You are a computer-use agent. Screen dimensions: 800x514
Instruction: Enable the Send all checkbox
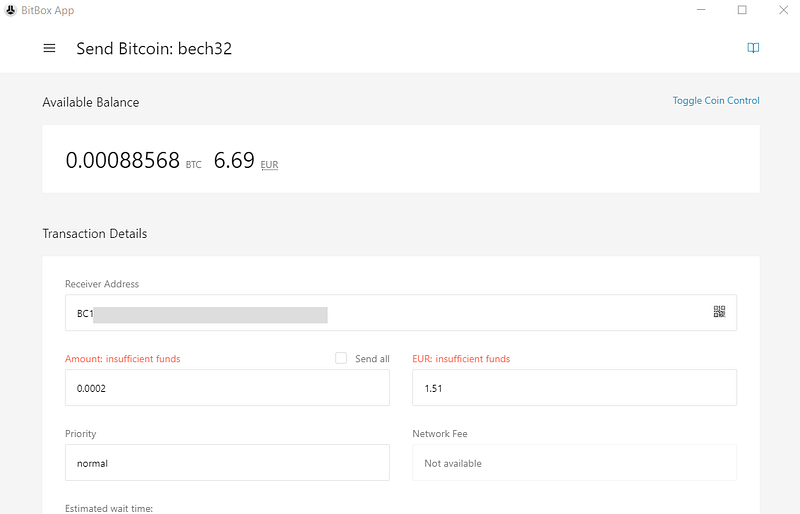pos(341,358)
